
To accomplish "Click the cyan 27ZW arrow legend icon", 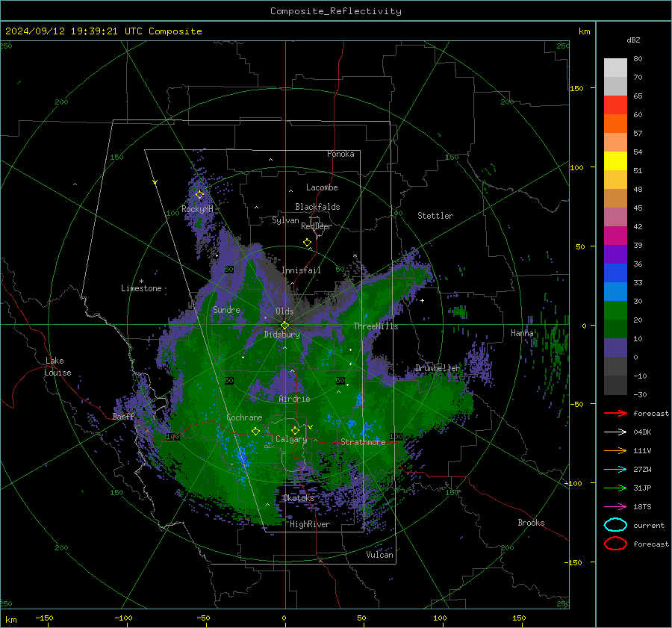I will 615,470.
